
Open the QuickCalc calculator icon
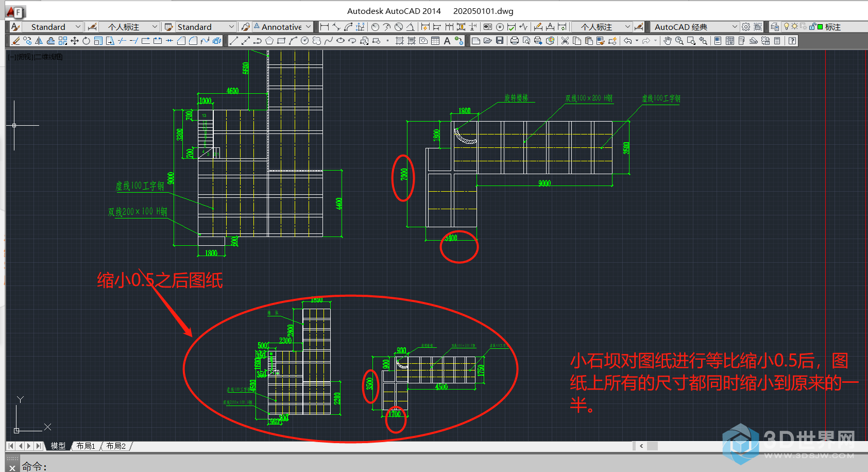click(777, 41)
